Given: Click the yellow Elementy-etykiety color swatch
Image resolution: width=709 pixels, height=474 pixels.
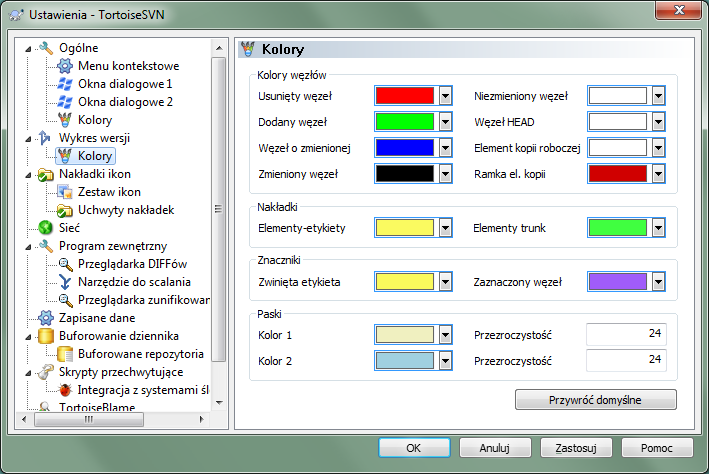Looking at the screenshot, I should pyautogui.click(x=405, y=228).
